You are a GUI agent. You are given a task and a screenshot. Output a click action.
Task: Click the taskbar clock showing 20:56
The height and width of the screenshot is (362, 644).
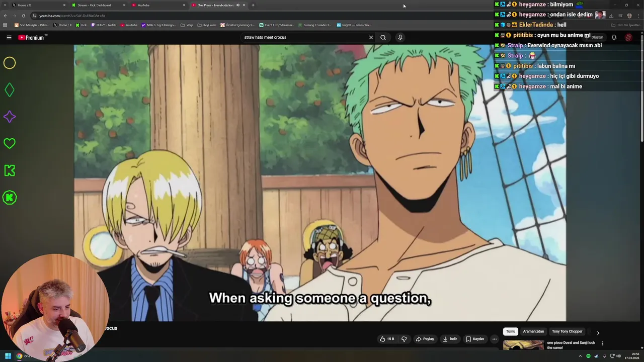pyautogui.click(x=631, y=356)
